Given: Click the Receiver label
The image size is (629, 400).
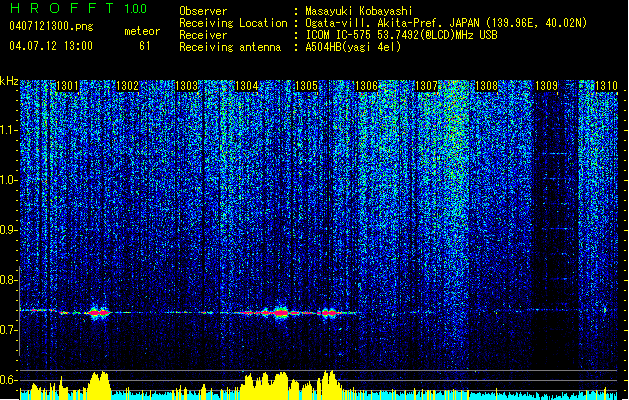Looking at the screenshot, I should click(203, 35).
